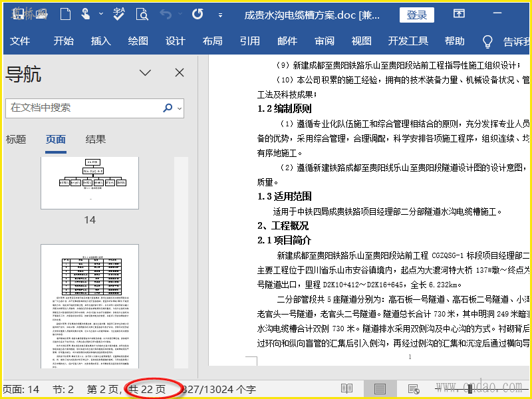Switch to the 布局 ribbon tab
Image resolution: width=532 pixels, height=399 pixels.
click(213, 41)
